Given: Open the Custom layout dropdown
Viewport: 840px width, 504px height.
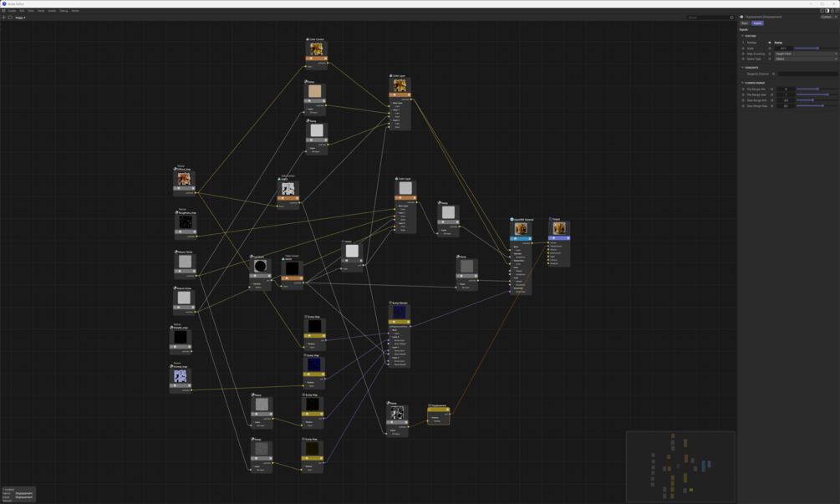Looking at the screenshot, I should tap(829, 17).
